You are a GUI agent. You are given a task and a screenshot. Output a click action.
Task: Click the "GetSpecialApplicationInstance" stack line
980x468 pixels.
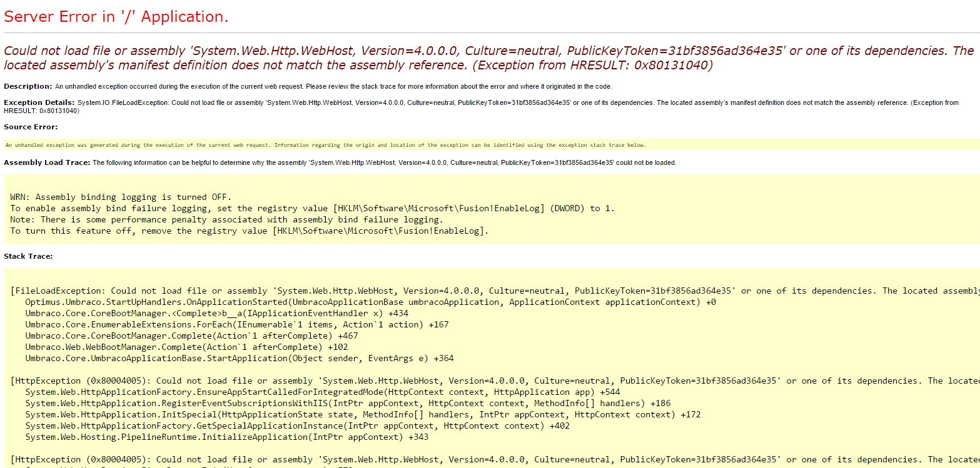tap(297, 426)
